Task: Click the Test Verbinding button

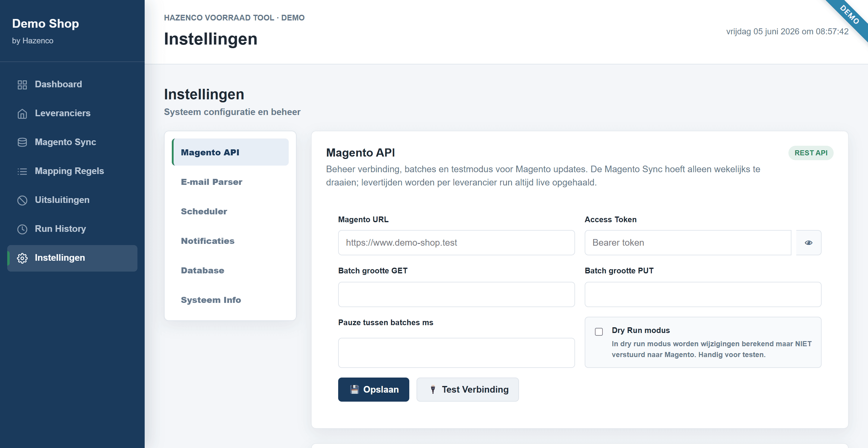Action: point(467,389)
